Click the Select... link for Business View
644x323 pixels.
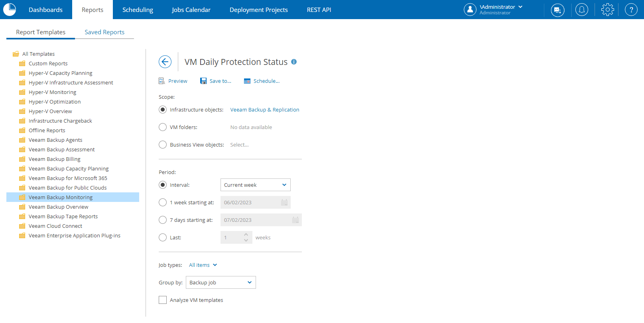click(x=239, y=145)
